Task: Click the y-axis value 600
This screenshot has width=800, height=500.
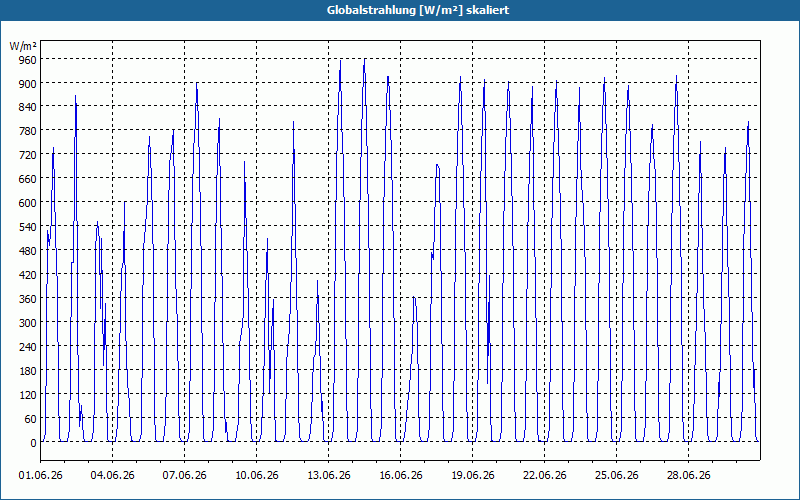Action: point(28,203)
